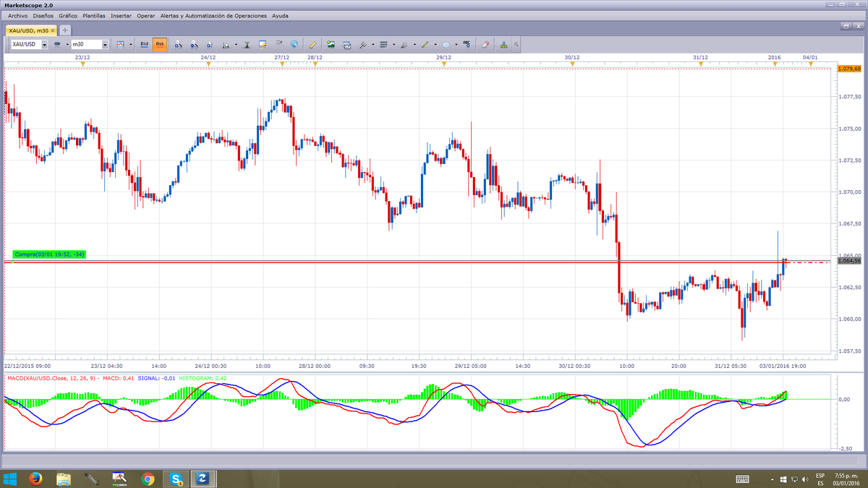Click the 1.064,56 current price tag
This screenshot has height=488, width=868.
point(849,261)
